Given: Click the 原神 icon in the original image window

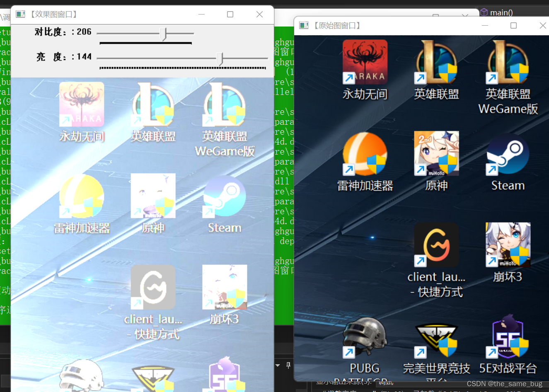Looking at the screenshot, I should click(x=436, y=153).
